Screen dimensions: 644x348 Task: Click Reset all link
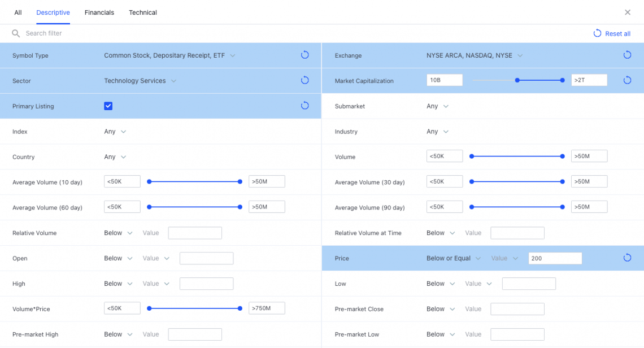(x=612, y=33)
